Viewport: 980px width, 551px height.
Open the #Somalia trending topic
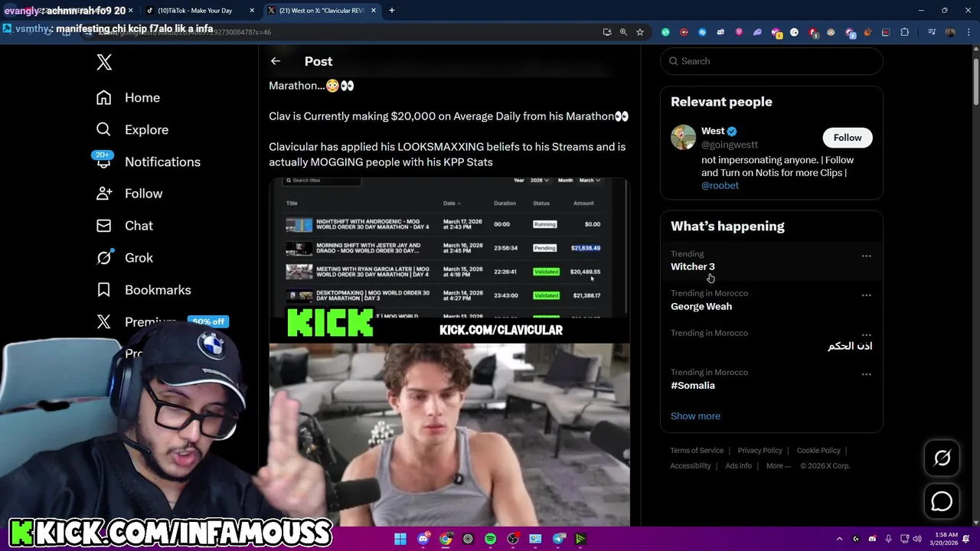[693, 385]
